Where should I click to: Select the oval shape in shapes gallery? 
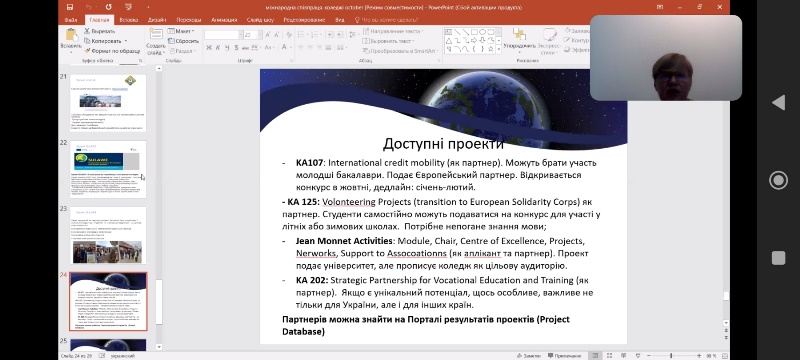pos(482,32)
